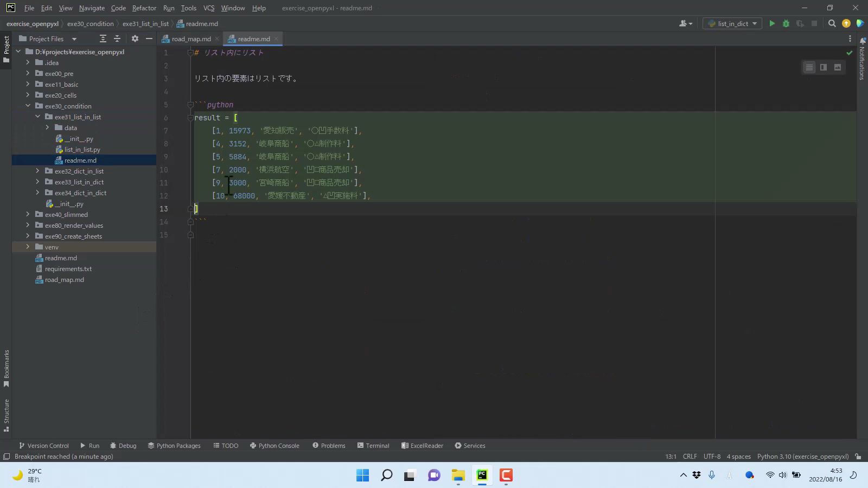Open Windows Start menu

pos(362,476)
